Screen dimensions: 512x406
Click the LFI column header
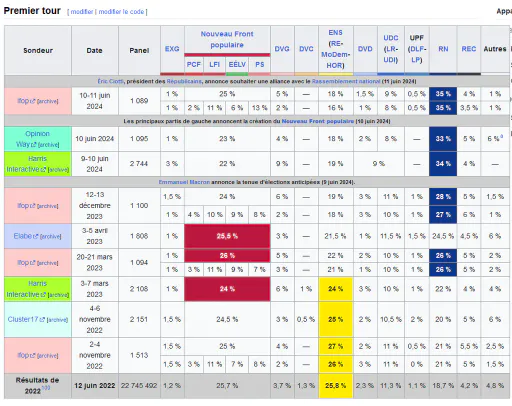pos(214,64)
